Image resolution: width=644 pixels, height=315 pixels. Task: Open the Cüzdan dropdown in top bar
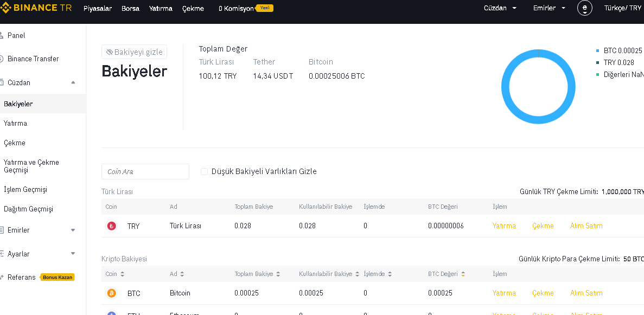pos(500,8)
